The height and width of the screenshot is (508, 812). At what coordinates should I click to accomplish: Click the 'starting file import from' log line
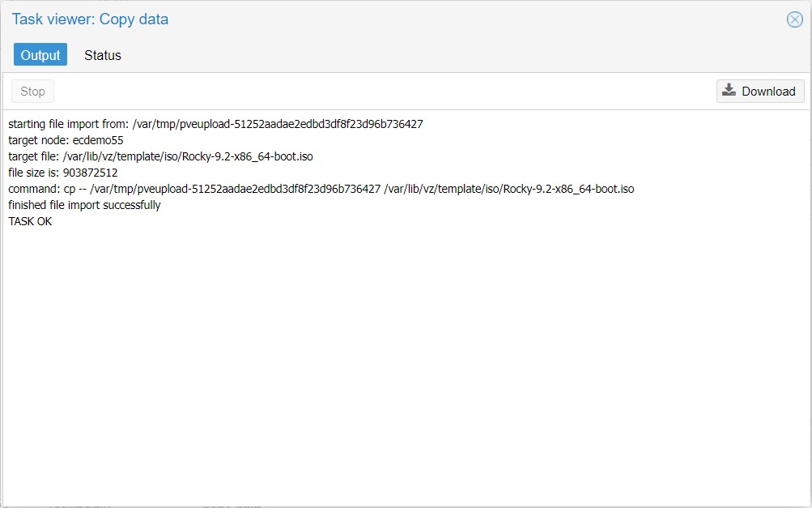(x=215, y=125)
